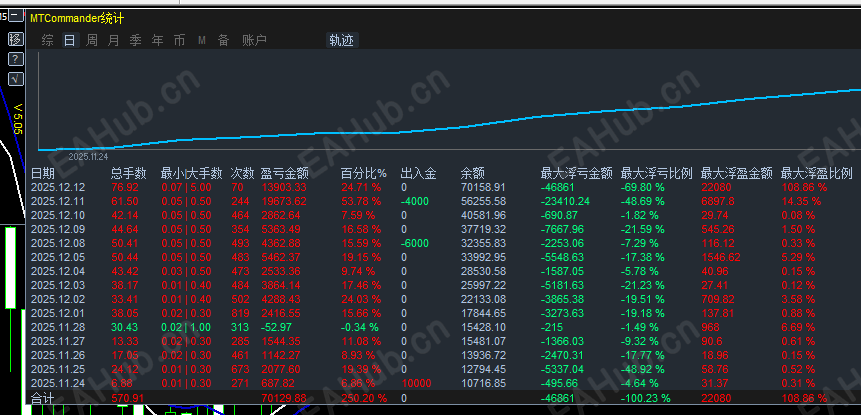Click the percentage value 53.78 %

(361, 201)
